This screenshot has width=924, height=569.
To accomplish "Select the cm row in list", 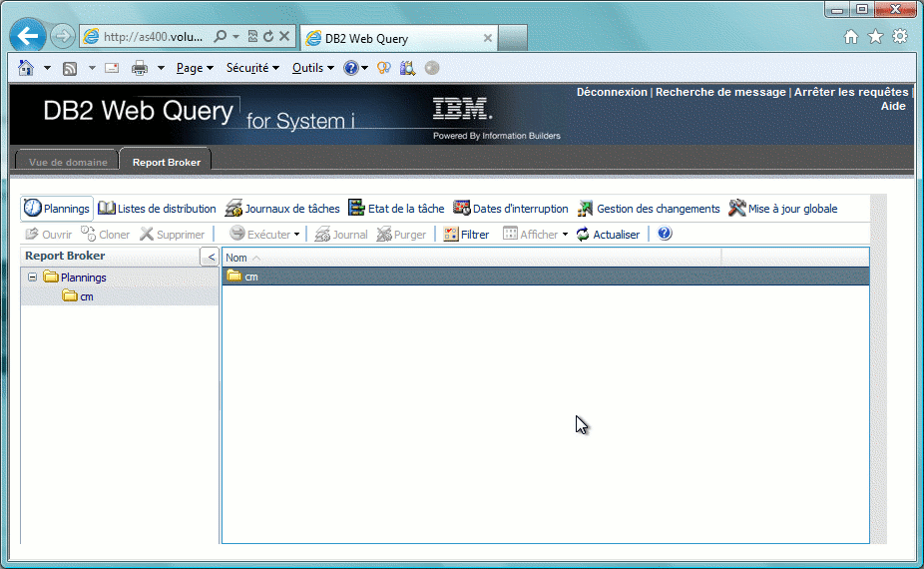I will click(546, 276).
